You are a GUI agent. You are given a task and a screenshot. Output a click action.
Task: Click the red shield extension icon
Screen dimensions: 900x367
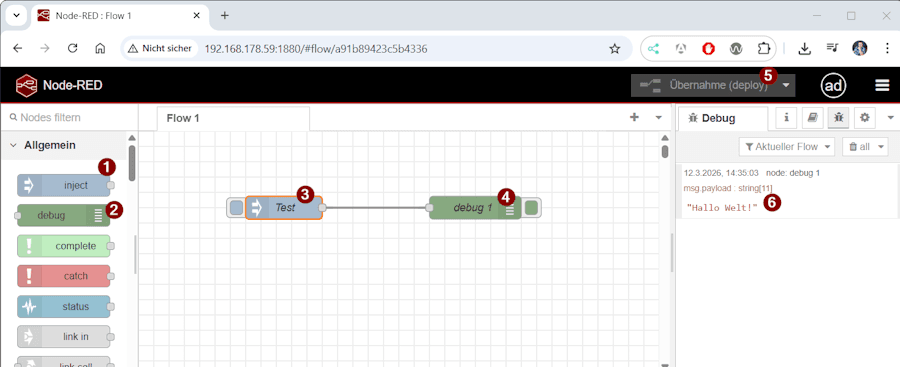point(709,49)
